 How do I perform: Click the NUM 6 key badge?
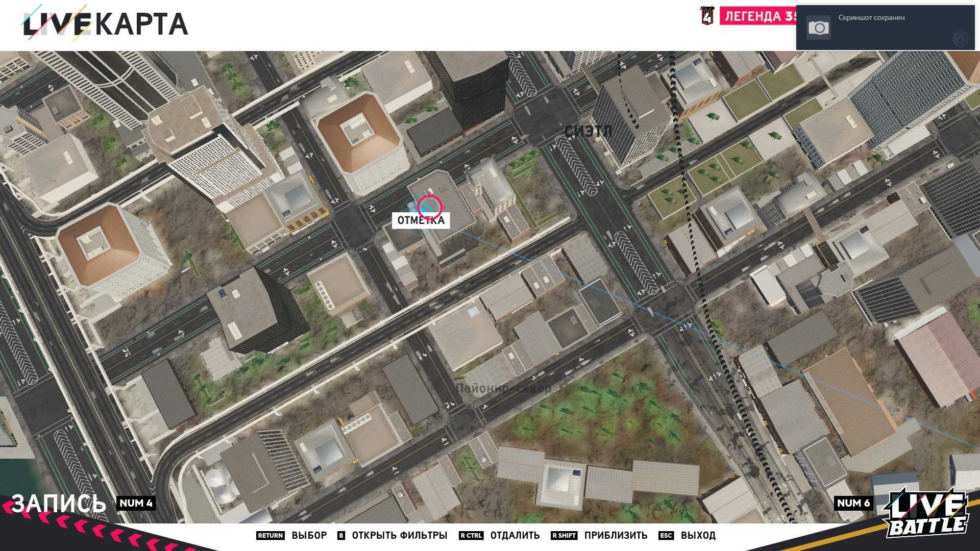853,503
